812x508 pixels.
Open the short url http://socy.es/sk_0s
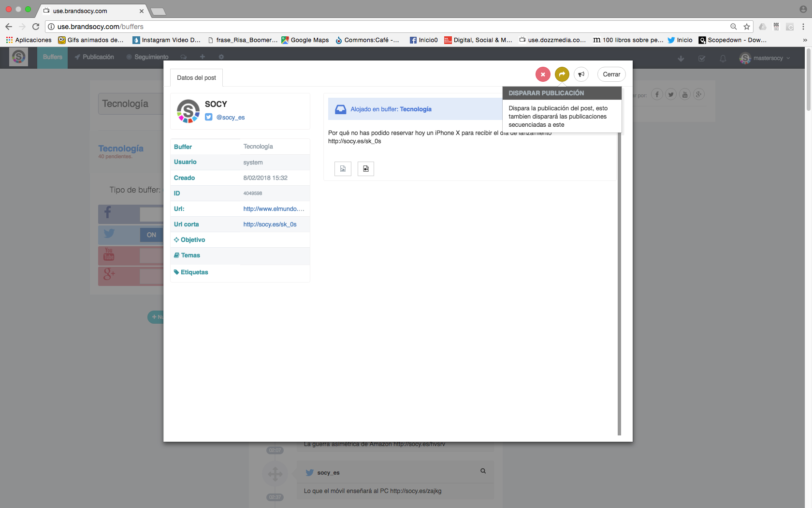pos(270,224)
